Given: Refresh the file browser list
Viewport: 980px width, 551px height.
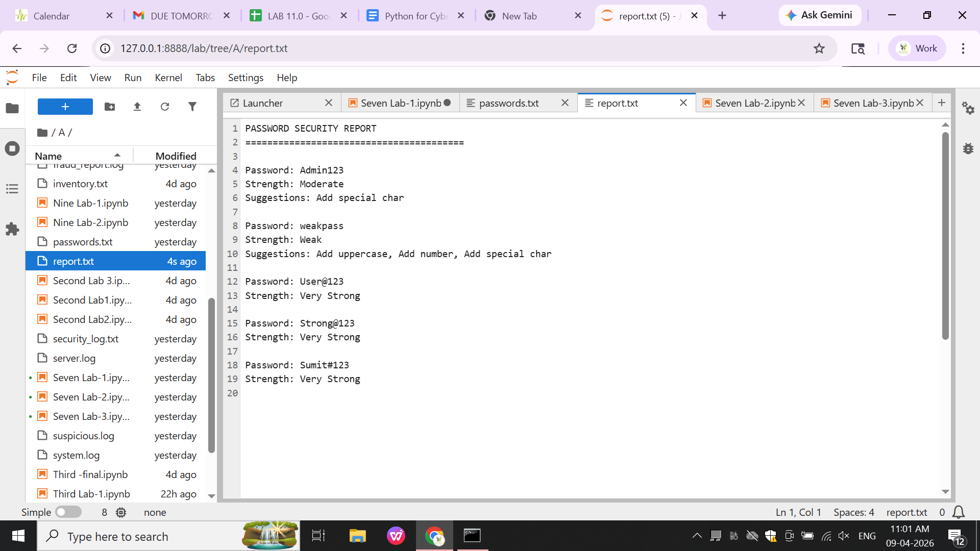Looking at the screenshot, I should pos(165,107).
